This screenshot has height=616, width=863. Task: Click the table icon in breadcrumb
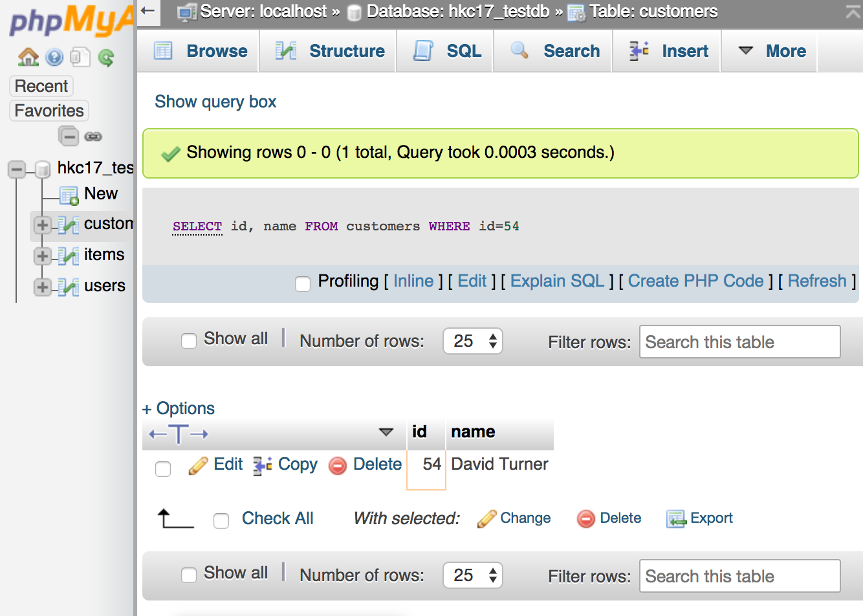[x=576, y=12]
